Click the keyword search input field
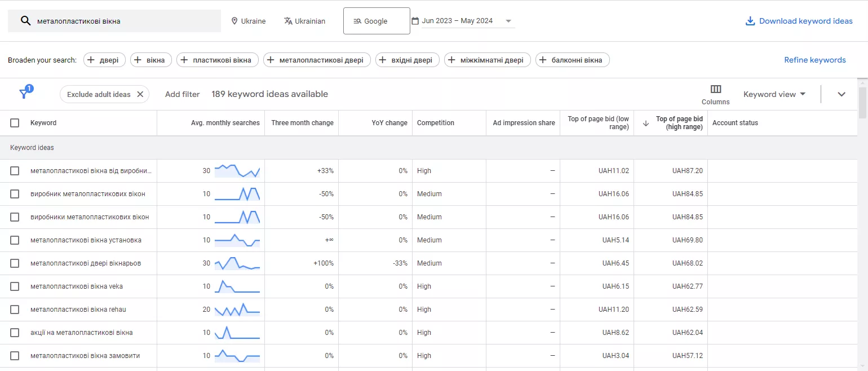Screen dimensions: 868x371 click(x=114, y=21)
